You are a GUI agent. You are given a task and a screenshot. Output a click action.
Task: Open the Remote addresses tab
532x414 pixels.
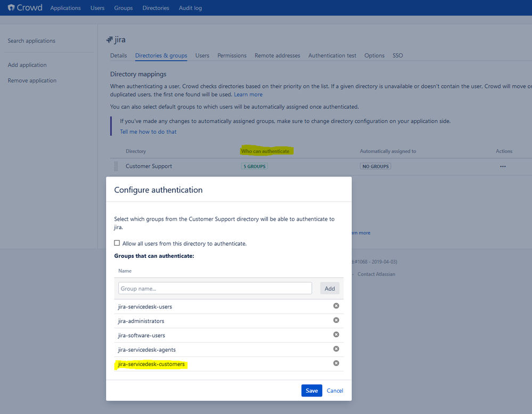click(x=277, y=55)
